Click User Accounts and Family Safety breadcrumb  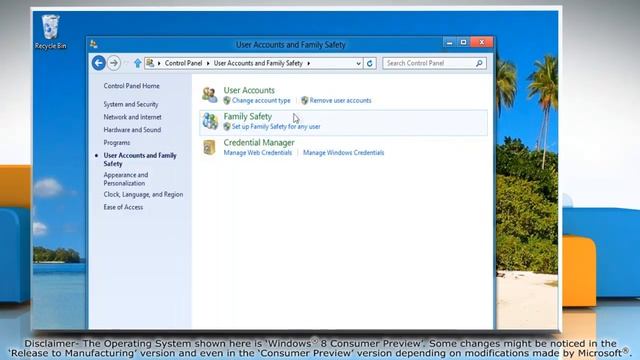258,63
